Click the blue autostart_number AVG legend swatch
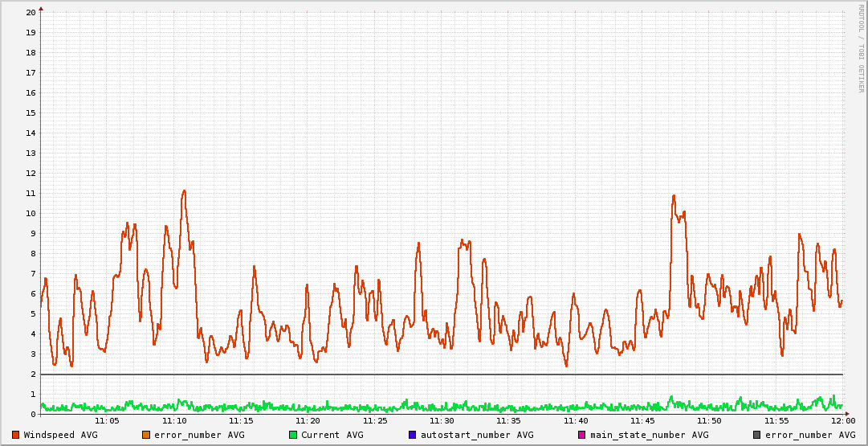Viewport: 868px width, 446px height. [412, 436]
